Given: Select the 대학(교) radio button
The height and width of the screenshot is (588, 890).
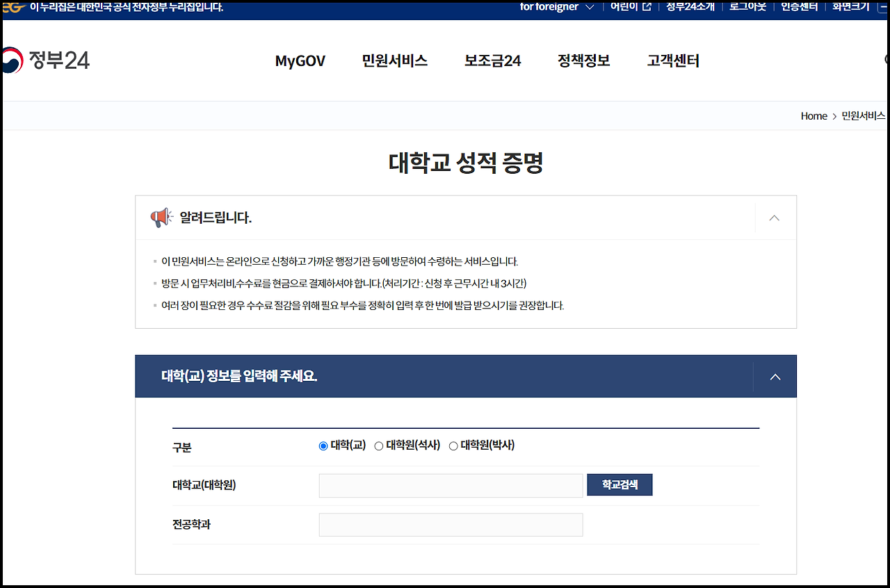Looking at the screenshot, I should tap(323, 446).
